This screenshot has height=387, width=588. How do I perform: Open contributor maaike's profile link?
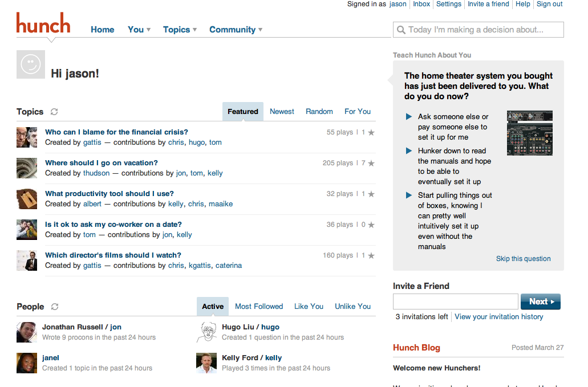(221, 204)
